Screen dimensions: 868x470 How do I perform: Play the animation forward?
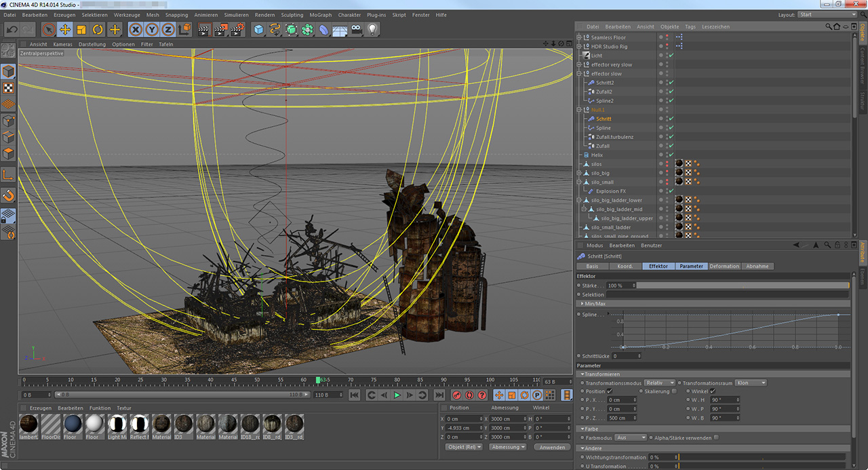397,395
